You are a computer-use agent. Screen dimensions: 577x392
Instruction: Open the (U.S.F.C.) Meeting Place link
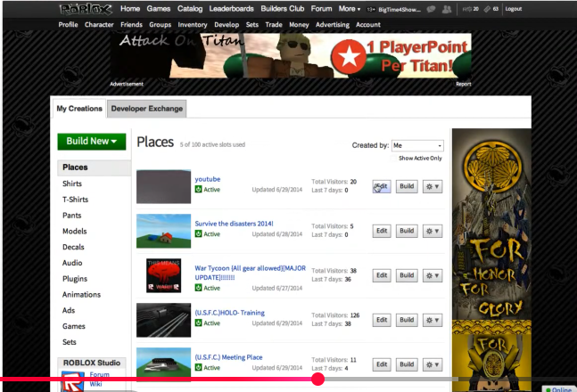click(x=228, y=357)
